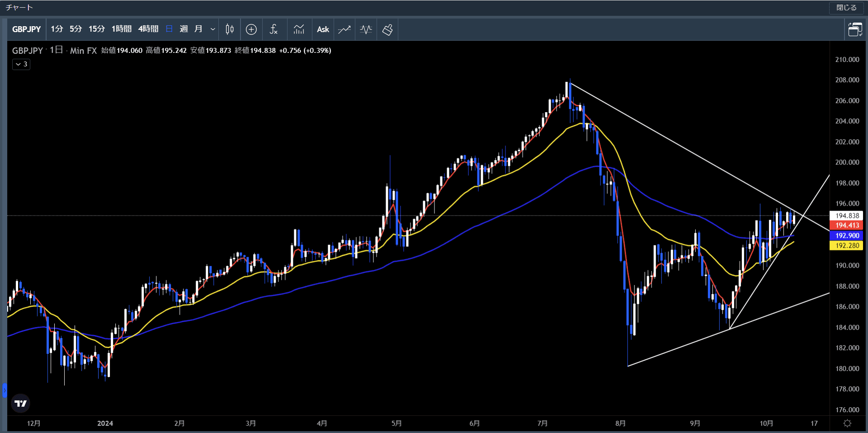Click the pulse waveform icon
This screenshot has height=433, width=868.
(x=366, y=29)
